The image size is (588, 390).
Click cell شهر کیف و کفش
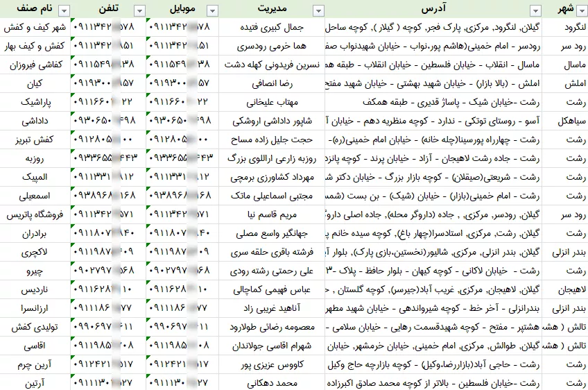pyautogui.click(x=35, y=27)
